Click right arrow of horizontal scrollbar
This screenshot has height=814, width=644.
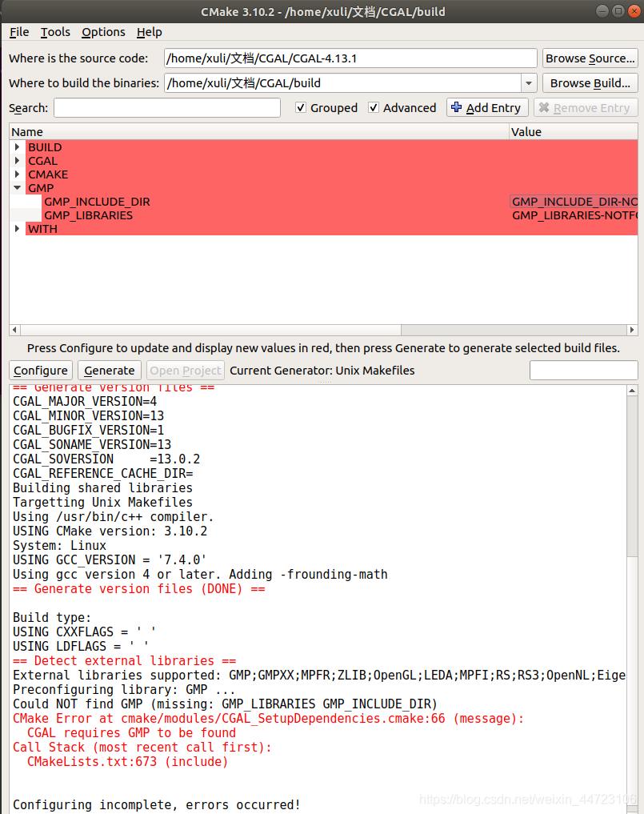click(x=632, y=330)
